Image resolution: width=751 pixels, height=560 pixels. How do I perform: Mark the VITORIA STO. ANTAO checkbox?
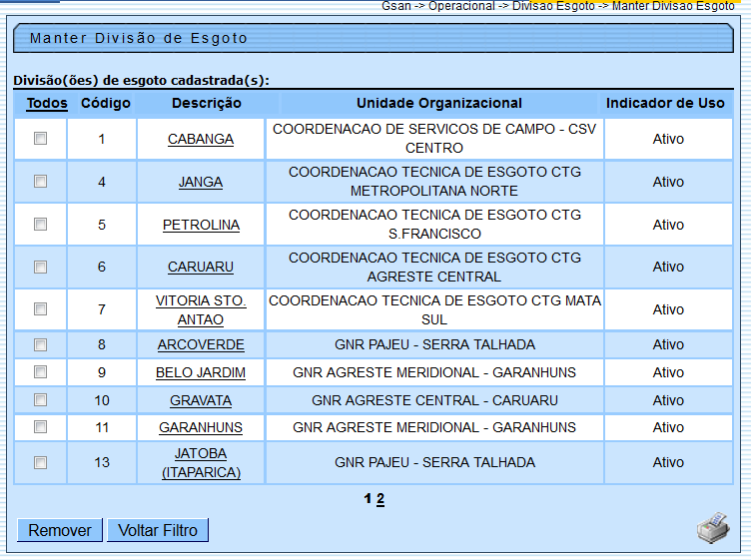click(x=40, y=309)
